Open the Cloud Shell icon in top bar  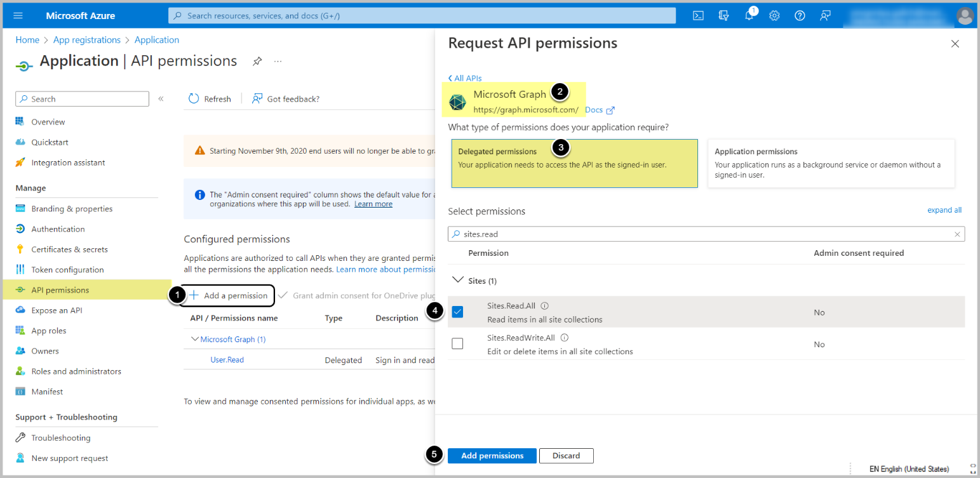(698, 16)
